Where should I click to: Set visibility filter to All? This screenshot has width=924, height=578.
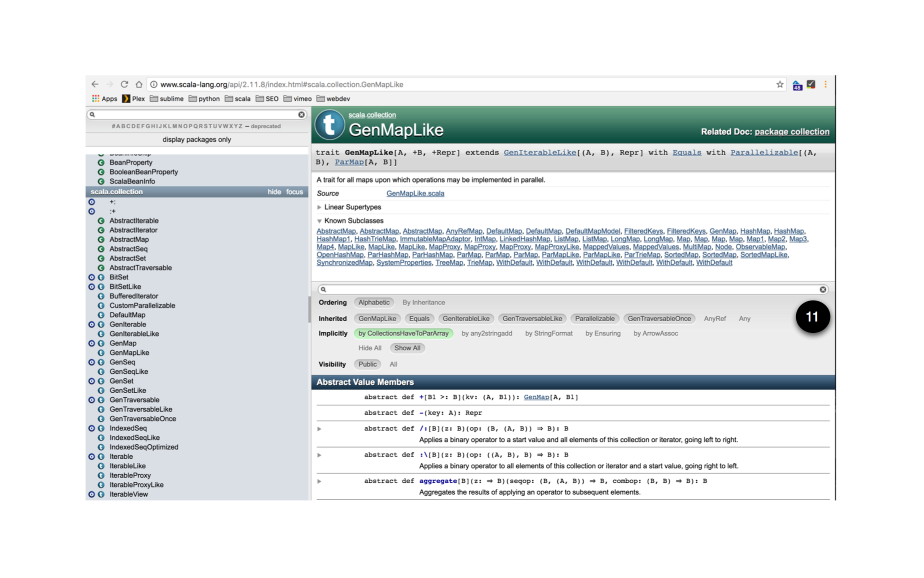click(393, 364)
